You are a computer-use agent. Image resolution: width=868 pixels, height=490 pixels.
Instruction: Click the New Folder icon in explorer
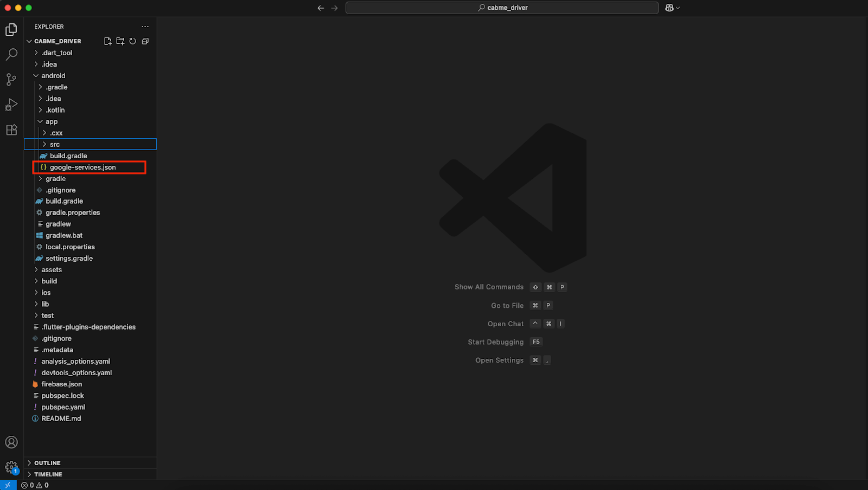point(120,41)
